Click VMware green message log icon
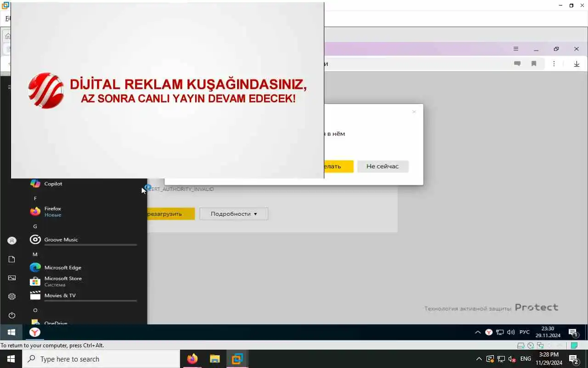 574,345
